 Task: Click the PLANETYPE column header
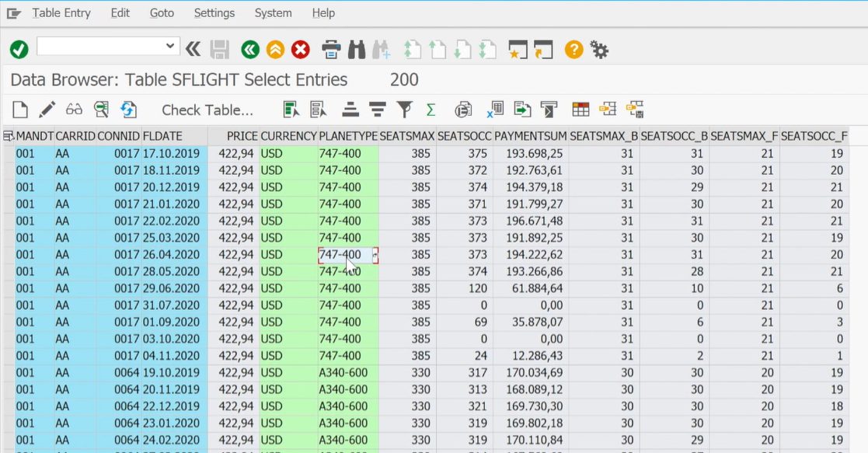(347, 136)
